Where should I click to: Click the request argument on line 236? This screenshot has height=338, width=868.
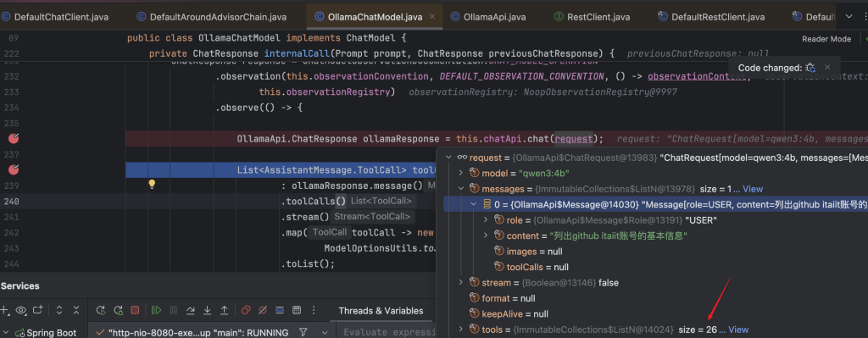574,138
